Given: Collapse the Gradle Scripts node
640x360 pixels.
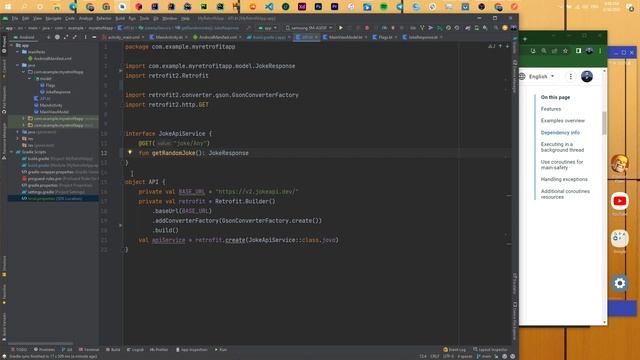Looking at the screenshot, I should coord(12,152).
